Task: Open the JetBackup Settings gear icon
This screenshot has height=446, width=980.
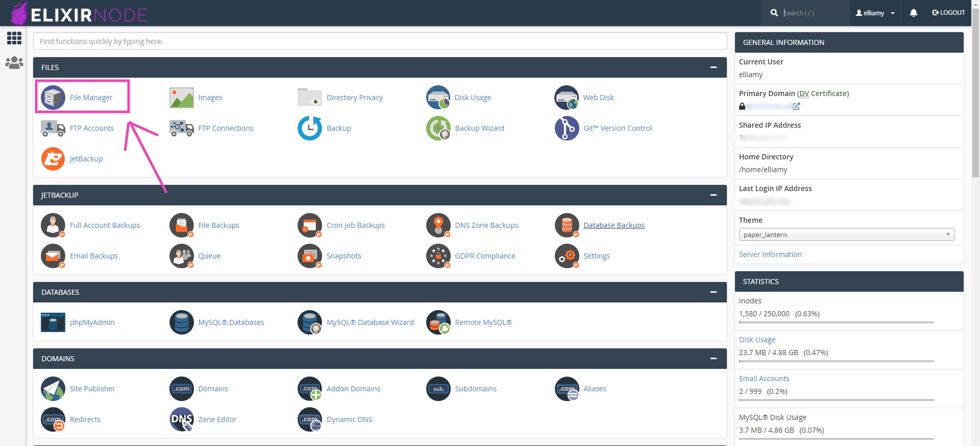Action: 567,256
